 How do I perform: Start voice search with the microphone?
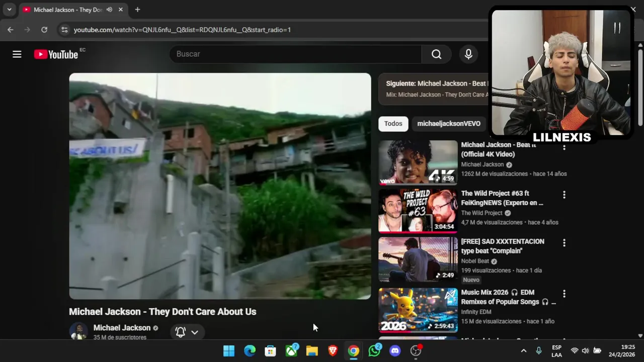point(468,54)
